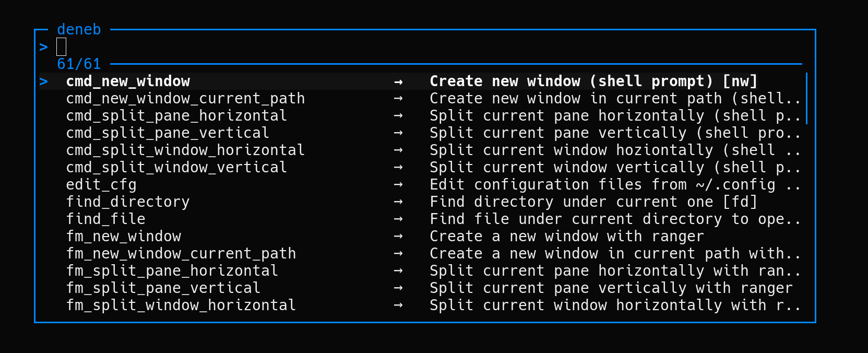The image size is (868, 353).
Task: Click the deneb popup title
Action: click(79, 30)
